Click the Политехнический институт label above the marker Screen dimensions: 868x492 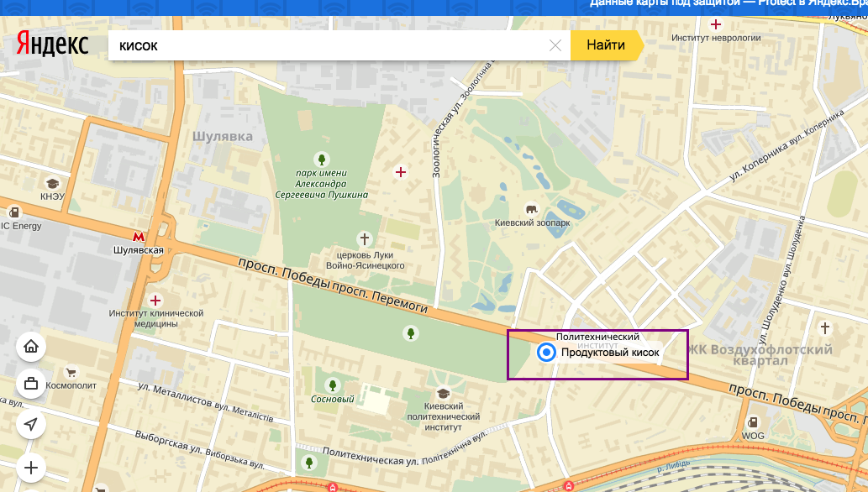(x=597, y=337)
